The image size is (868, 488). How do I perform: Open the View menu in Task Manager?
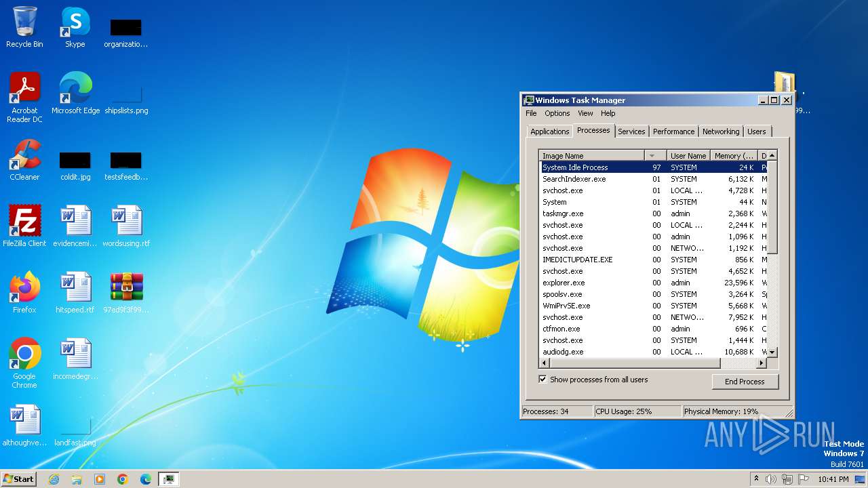click(x=585, y=113)
